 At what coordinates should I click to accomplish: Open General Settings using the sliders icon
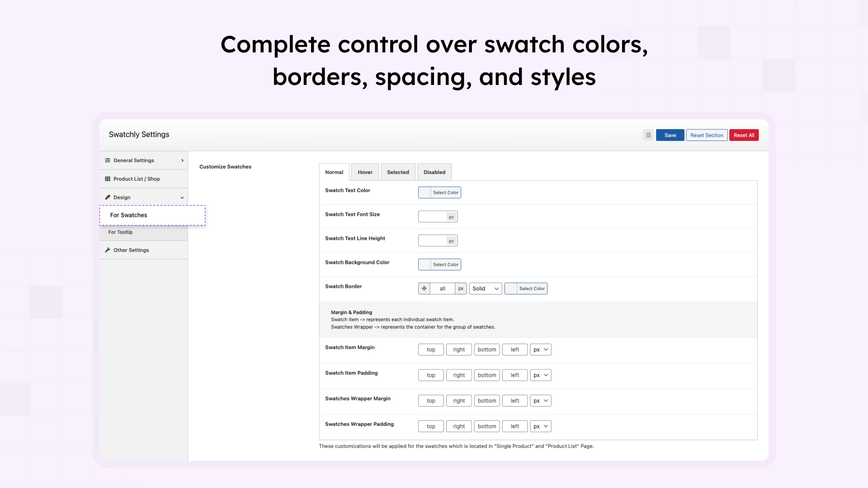click(x=107, y=160)
